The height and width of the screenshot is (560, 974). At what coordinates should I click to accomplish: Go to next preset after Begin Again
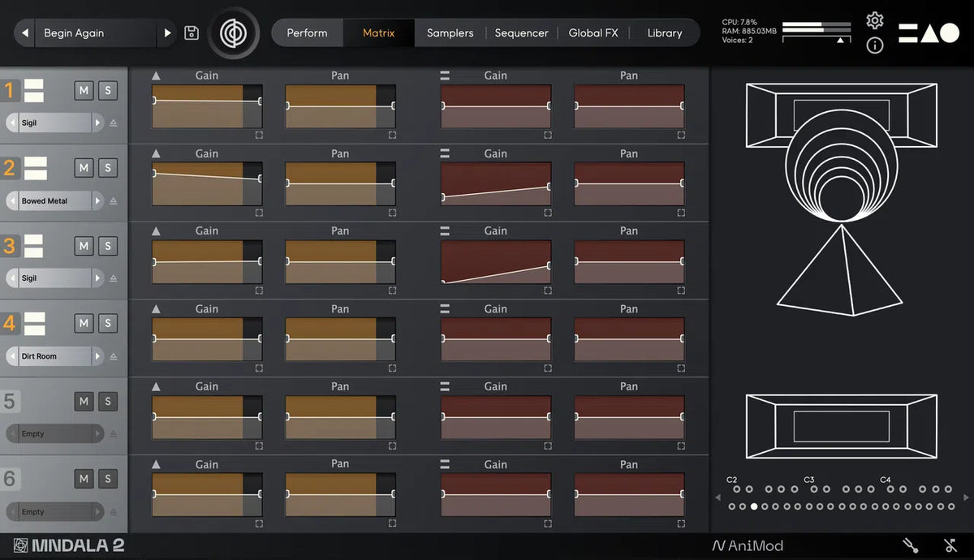(x=168, y=33)
